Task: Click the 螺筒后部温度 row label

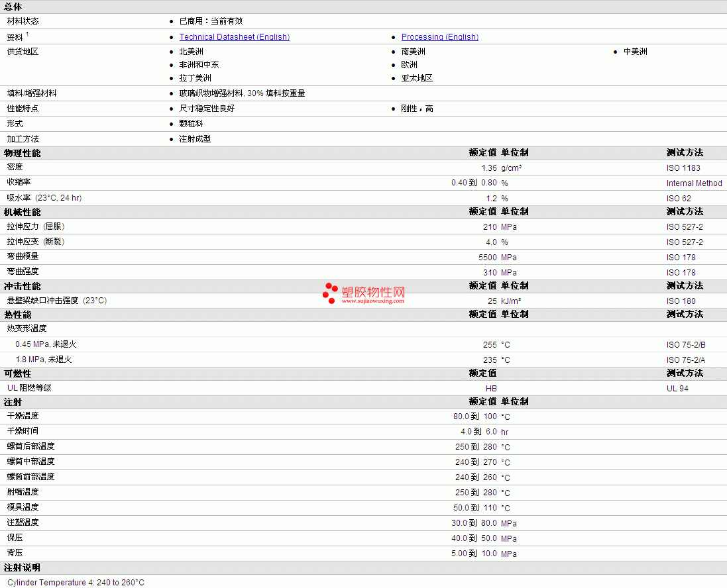Action: [x=30, y=447]
